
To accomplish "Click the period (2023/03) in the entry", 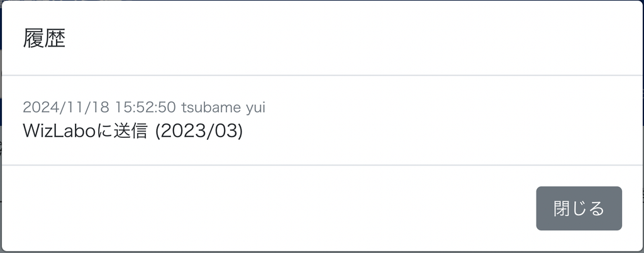I will click(199, 132).
